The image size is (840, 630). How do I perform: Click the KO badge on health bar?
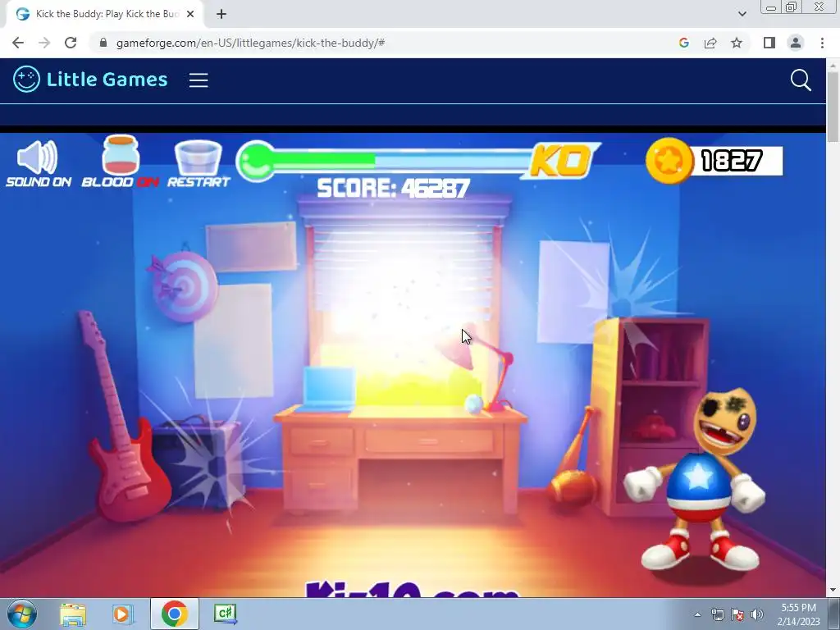[x=559, y=161]
